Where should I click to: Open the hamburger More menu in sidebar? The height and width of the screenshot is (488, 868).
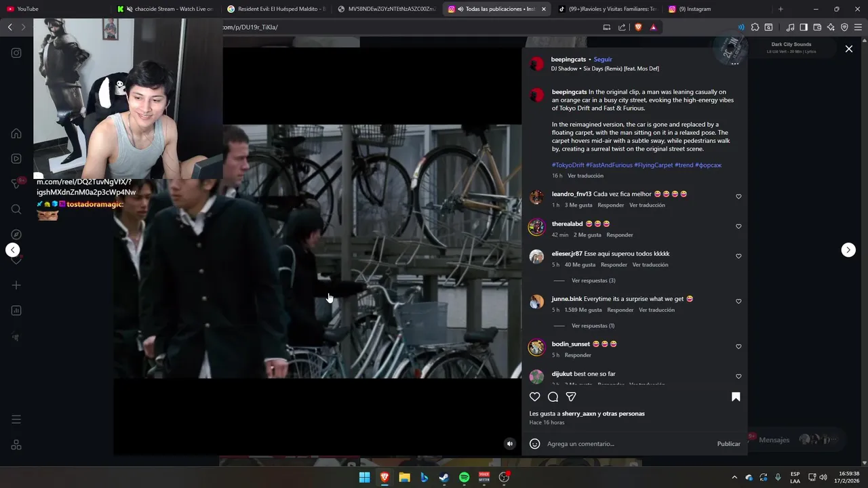(16, 420)
